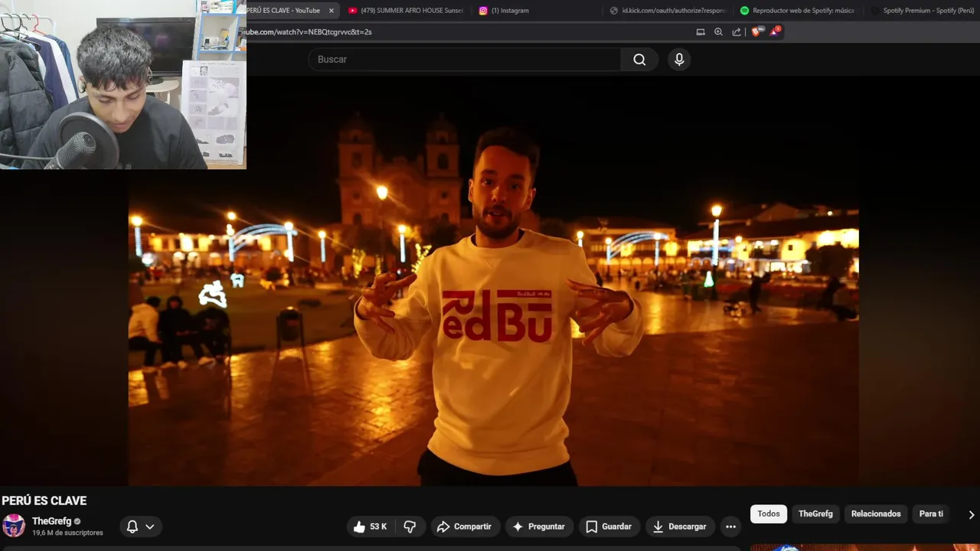Click the browser address bar URL
This screenshot has width=980, height=551.
[x=309, y=32]
